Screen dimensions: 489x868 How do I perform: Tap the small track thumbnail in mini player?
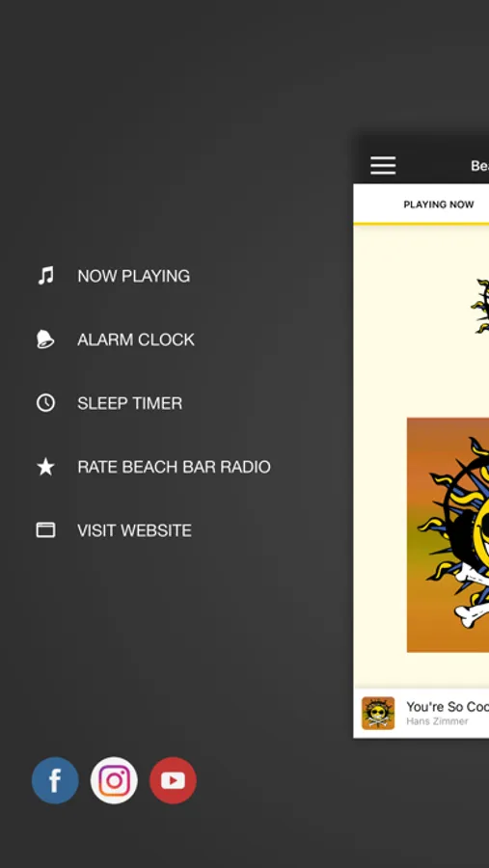(378, 713)
